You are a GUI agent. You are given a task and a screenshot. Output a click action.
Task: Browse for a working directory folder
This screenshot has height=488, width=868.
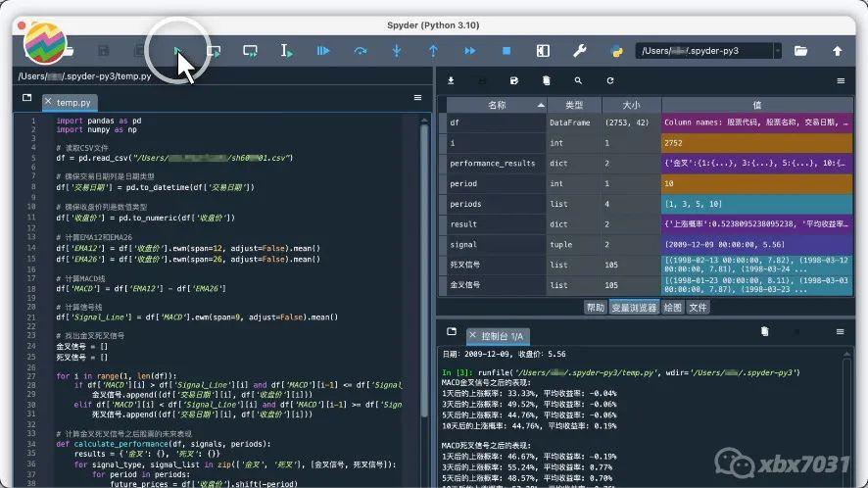tap(800, 50)
